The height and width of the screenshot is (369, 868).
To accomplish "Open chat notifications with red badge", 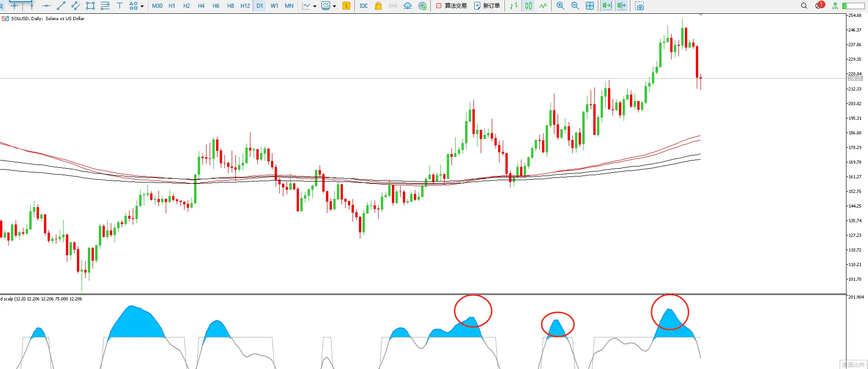I will 819,5.
